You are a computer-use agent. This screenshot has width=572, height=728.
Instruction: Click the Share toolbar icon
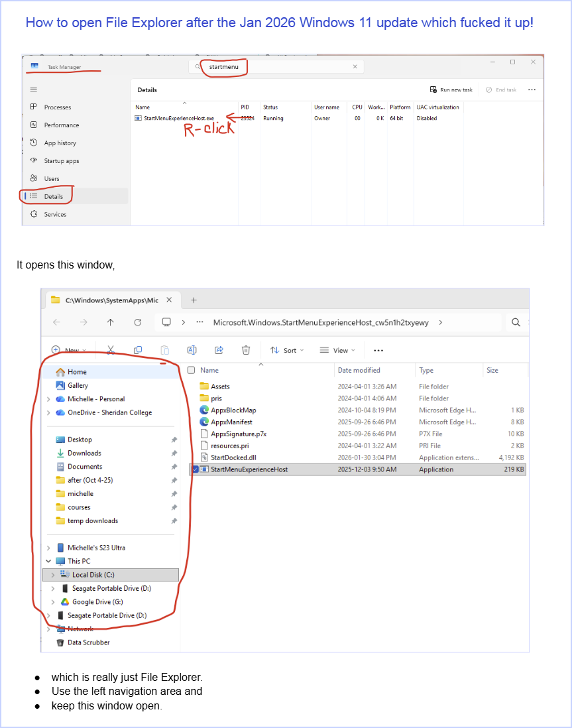[219, 350]
